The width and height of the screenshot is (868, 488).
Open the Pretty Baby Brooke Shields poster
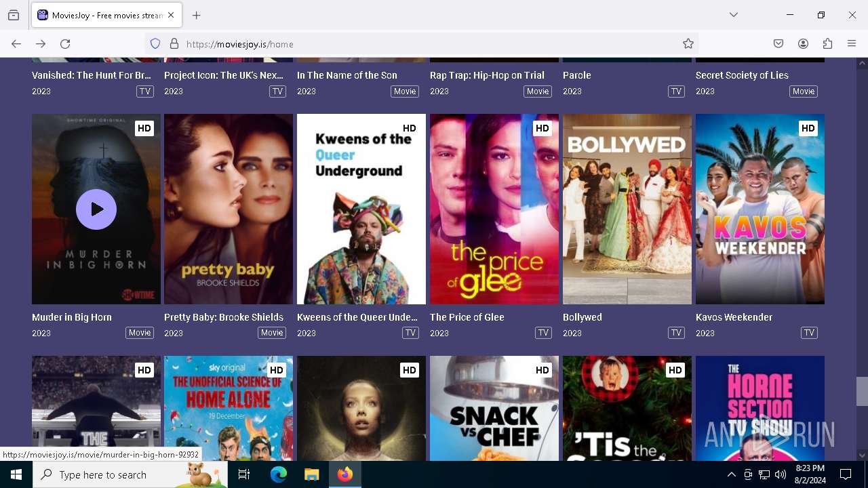[229, 209]
